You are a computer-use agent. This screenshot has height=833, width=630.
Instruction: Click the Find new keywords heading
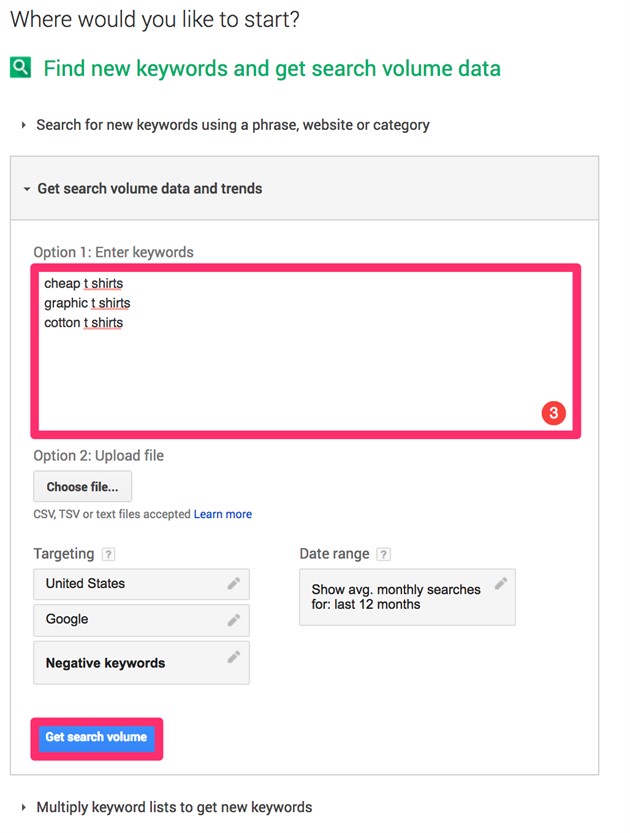[x=272, y=68]
